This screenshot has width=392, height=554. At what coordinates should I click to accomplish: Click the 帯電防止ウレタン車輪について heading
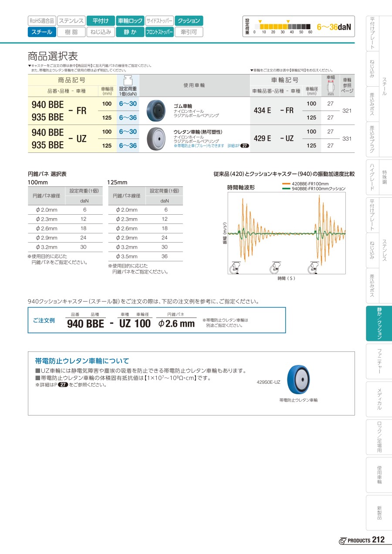tap(82, 361)
